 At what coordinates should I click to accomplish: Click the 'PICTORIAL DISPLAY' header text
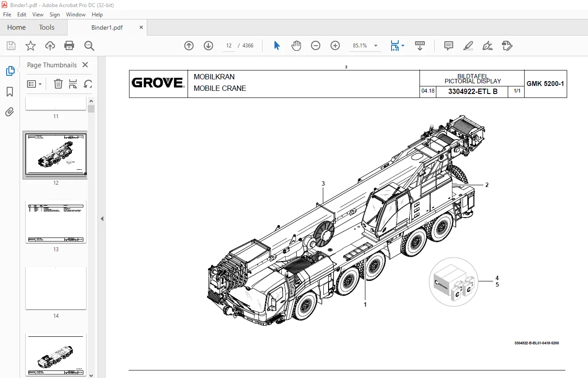(473, 82)
